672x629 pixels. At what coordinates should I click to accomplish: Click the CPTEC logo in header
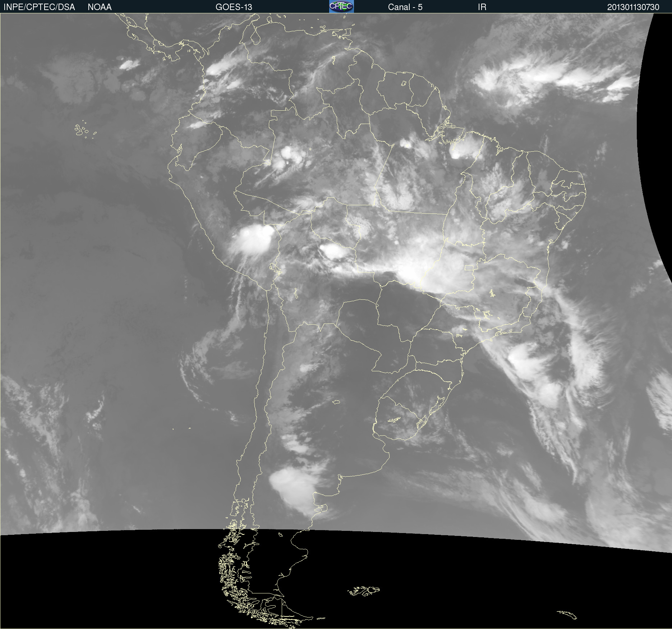(341, 6)
